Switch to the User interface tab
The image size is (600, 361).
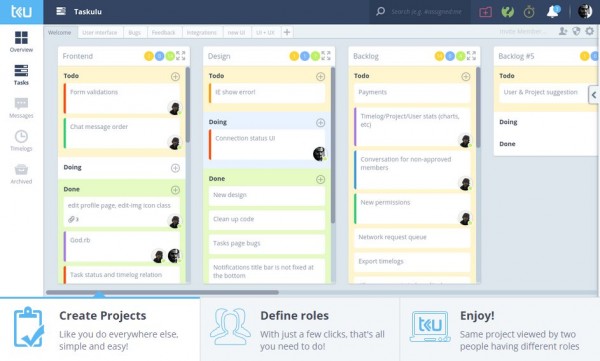[x=99, y=33]
